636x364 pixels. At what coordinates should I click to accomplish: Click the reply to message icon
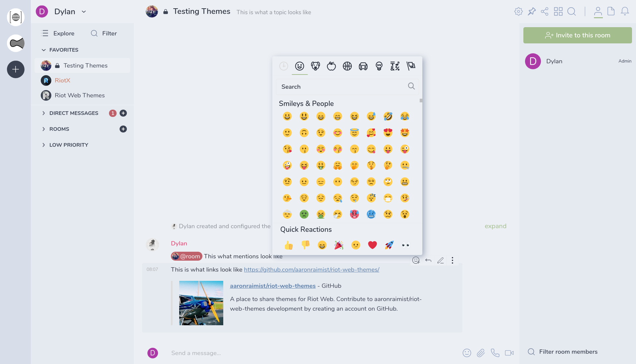click(x=429, y=260)
